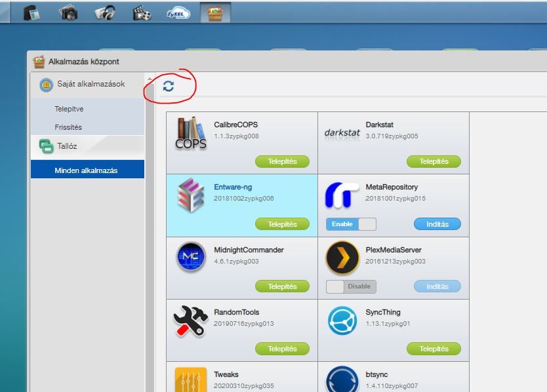Install Entware-ng with Telepítés button
The height and width of the screenshot is (392, 547).
(282, 224)
